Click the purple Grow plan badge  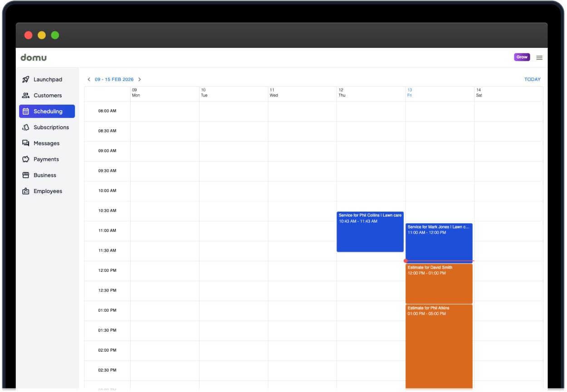click(522, 57)
